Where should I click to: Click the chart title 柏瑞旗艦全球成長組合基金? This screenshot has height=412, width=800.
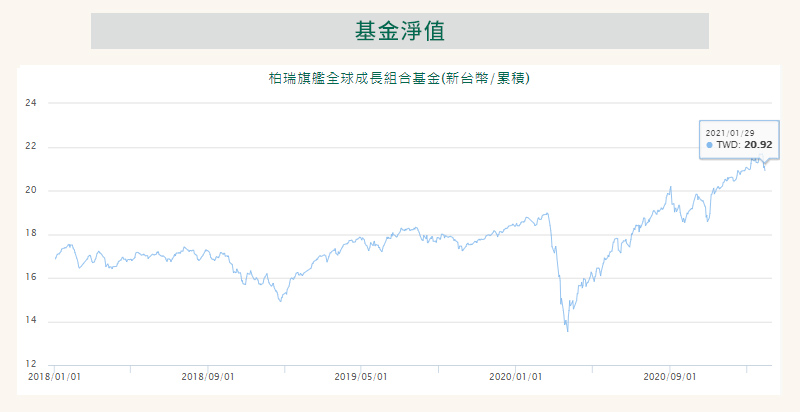click(399, 78)
